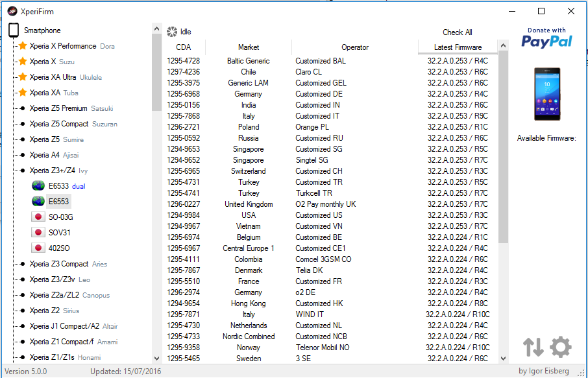Screen dimensions: 588x378
Task: Expand the Xperia Z1/Z1s Honami node
Action: (x=23, y=357)
